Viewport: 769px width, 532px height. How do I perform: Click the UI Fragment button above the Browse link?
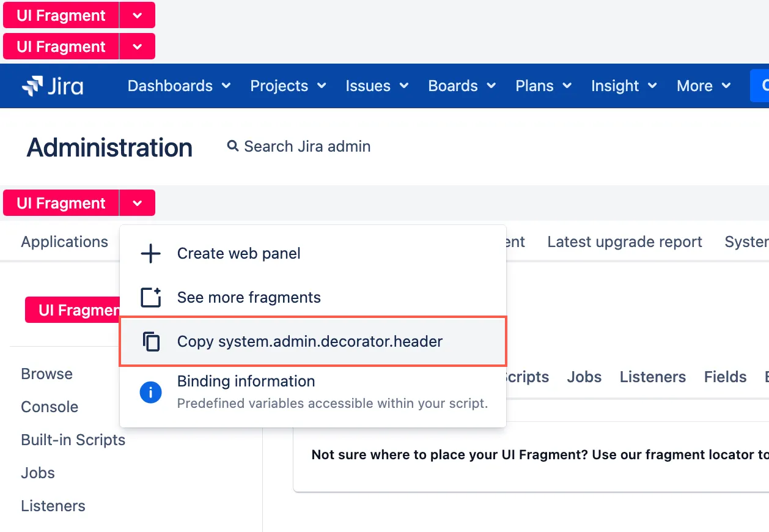point(72,310)
